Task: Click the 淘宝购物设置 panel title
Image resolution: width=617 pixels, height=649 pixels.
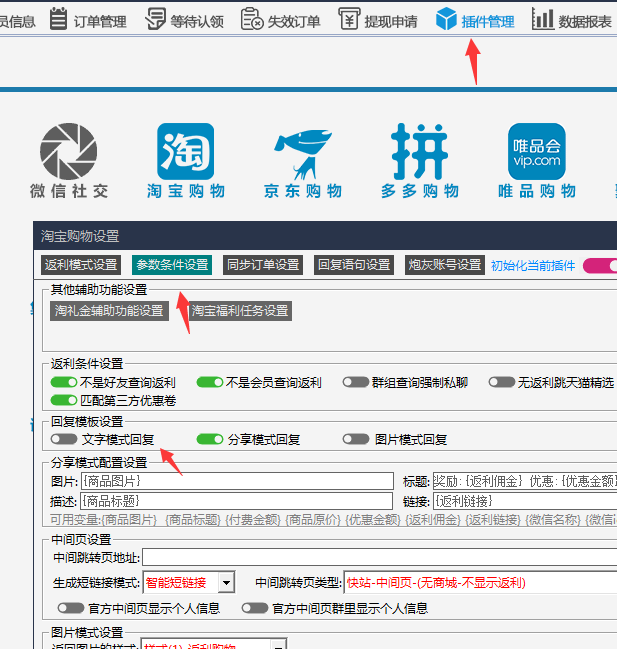Action: [x=80, y=236]
